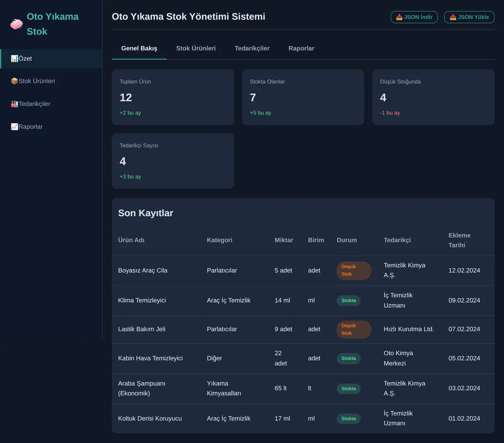Click the Toplam Ürün summary card
Image resolution: width=504 pixels, height=443 pixels.
tap(173, 97)
